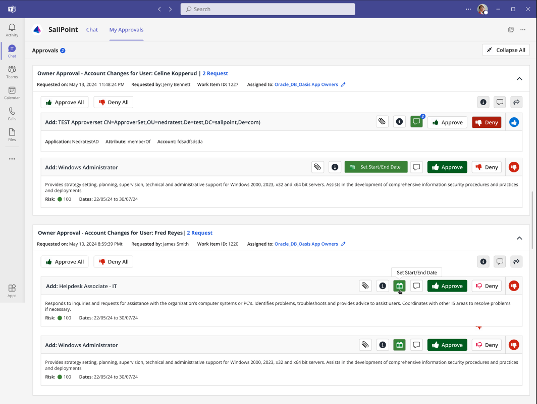Switch to the Chat tab
The height and width of the screenshot is (404, 537).
click(x=92, y=30)
